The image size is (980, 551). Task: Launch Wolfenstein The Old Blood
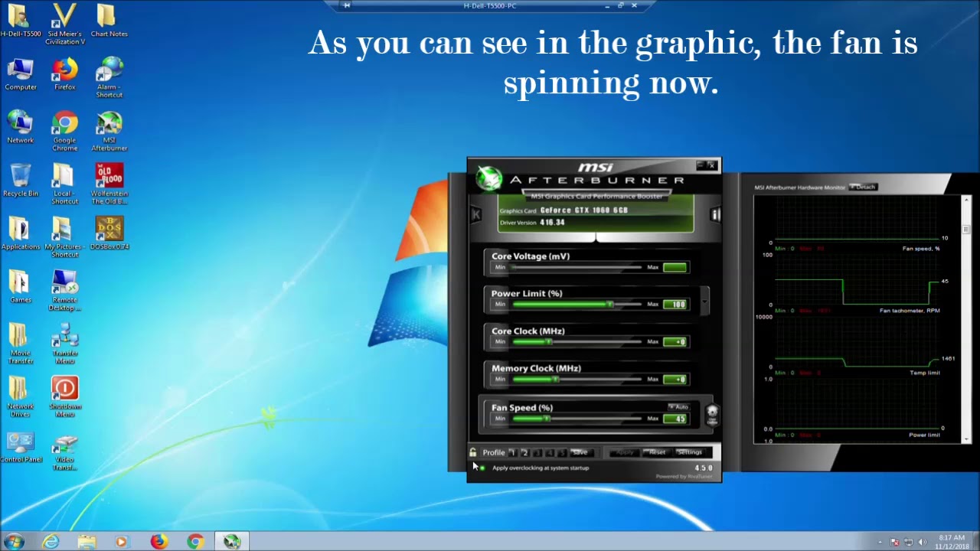[x=109, y=184]
